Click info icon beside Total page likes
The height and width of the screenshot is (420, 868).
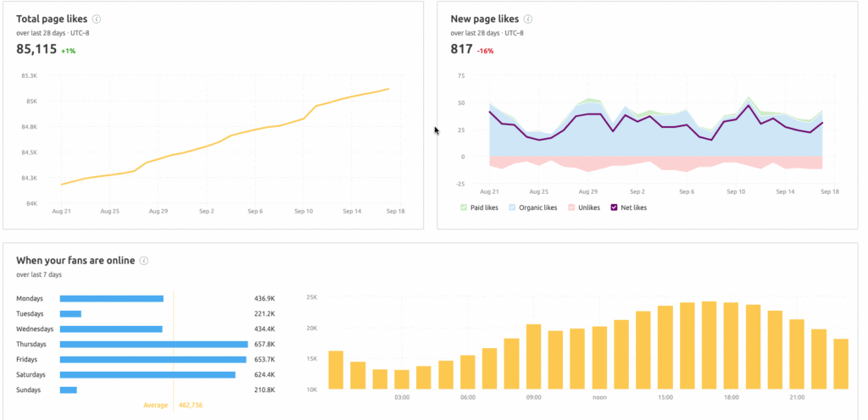(x=97, y=19)
